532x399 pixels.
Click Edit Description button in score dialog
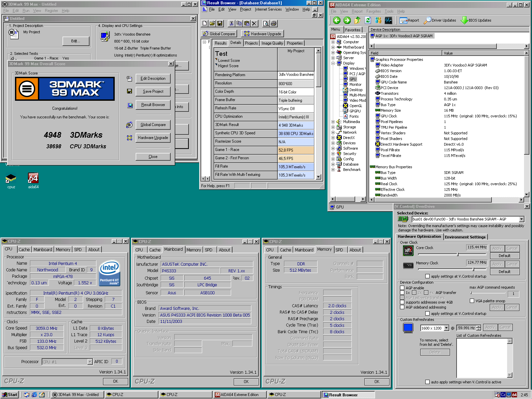pyautogui.click(x=153, y=78)
